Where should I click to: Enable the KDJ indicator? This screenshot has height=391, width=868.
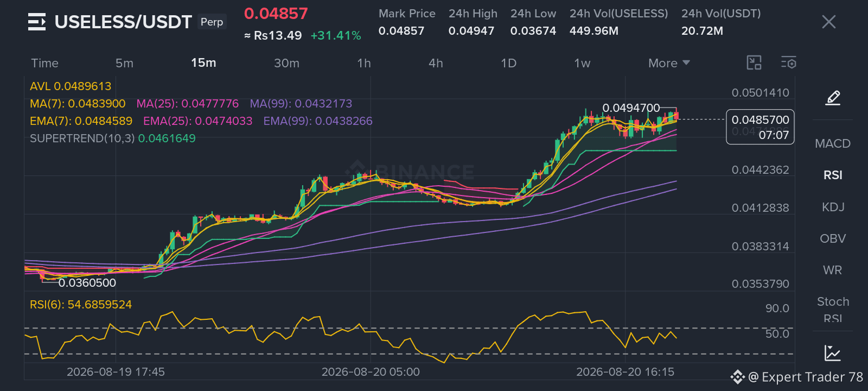[x=833, y=207]
